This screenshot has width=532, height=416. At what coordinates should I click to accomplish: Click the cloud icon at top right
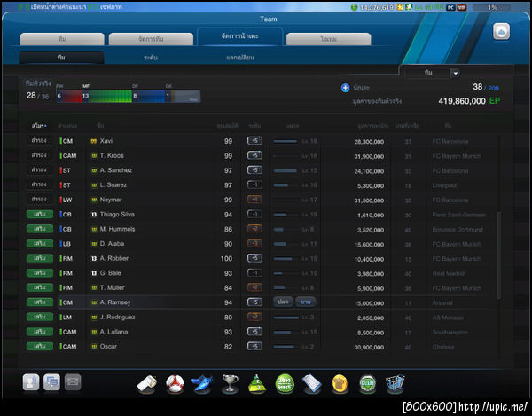pyautogui.click(x=501, y=32)
